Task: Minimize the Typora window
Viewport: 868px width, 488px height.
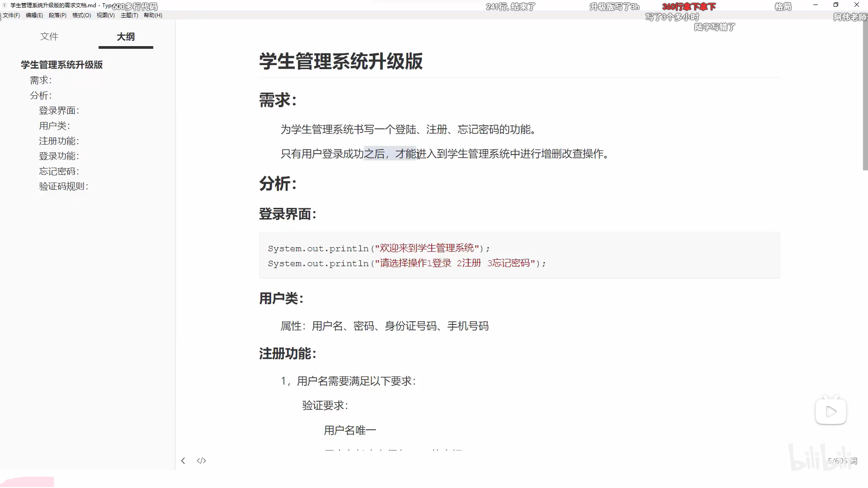Action: (816, 5)
